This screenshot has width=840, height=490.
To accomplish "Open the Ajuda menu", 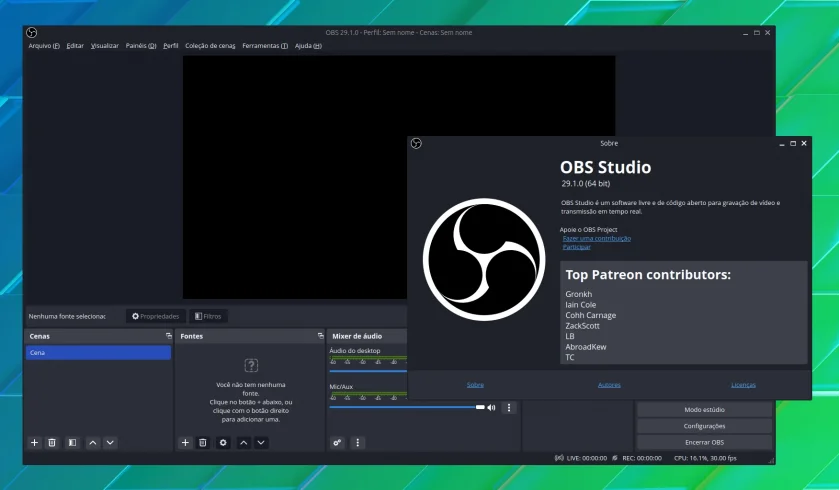I will click(308, 46).
